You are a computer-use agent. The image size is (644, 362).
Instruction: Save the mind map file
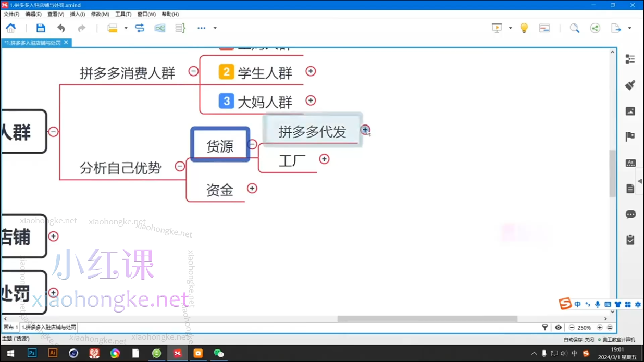pyautogui.click(x=41, y=28)
